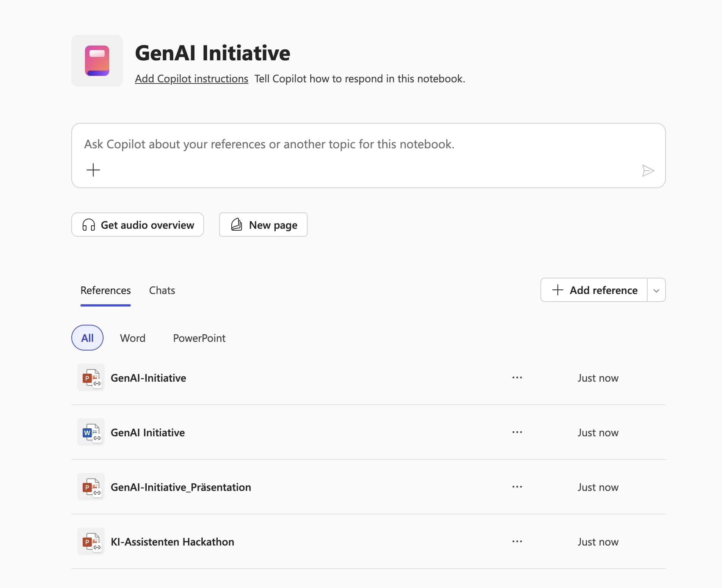Switch to the References tab
The image size is (722, 588).
coord(105,291)
